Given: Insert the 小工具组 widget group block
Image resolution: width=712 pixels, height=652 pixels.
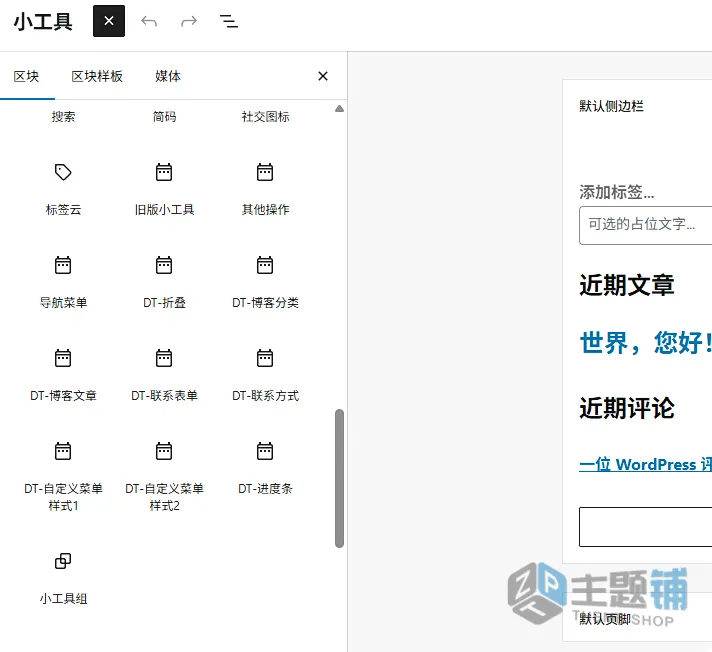Looking at the screenshot, I should [63, 578].
